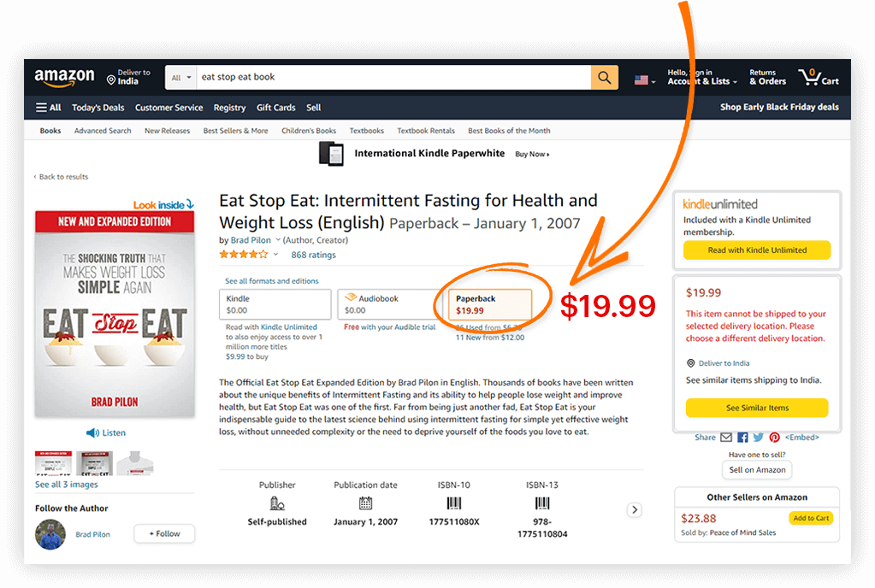The width and height of the screenshot is (875, 588).
Task: Share the book via email icon
Action: 726,438
